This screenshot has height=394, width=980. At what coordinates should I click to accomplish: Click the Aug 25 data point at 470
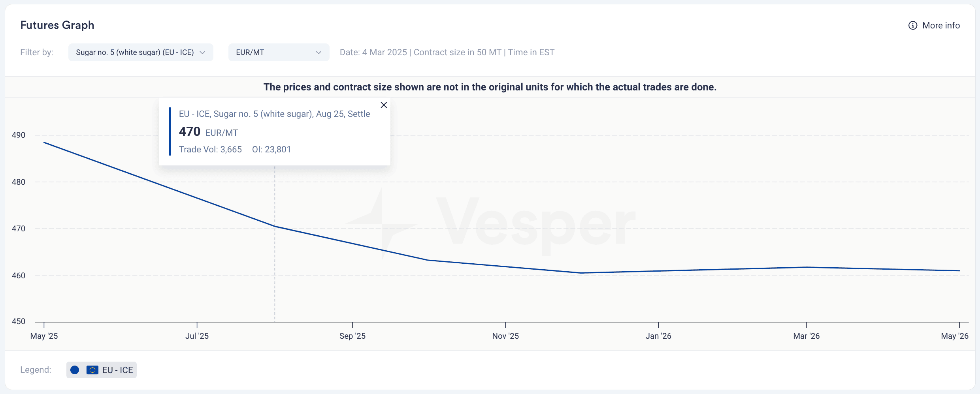275,227
